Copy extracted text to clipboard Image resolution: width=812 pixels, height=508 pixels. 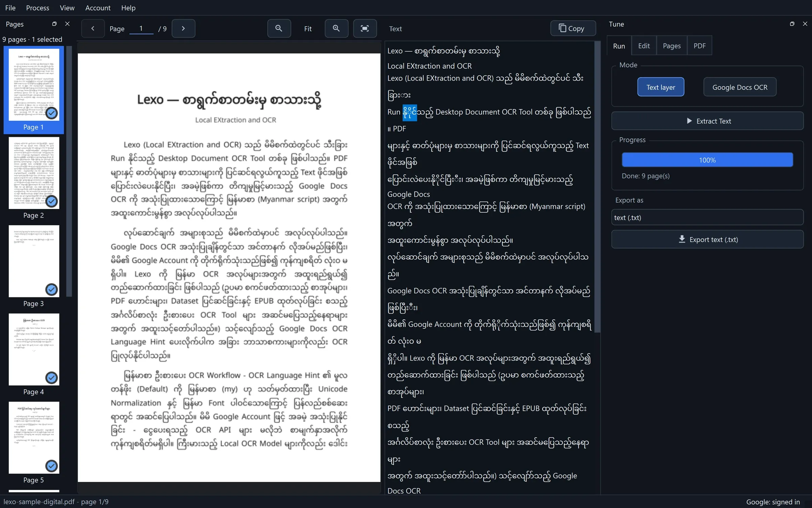(x=573, y=28)
